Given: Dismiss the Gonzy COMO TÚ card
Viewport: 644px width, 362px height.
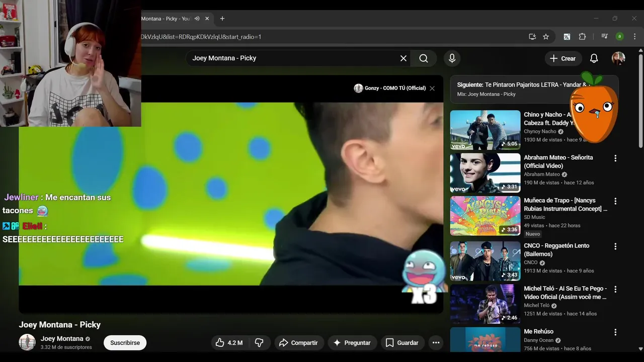Looking at the screenshot, I should [x=432, y=88].
